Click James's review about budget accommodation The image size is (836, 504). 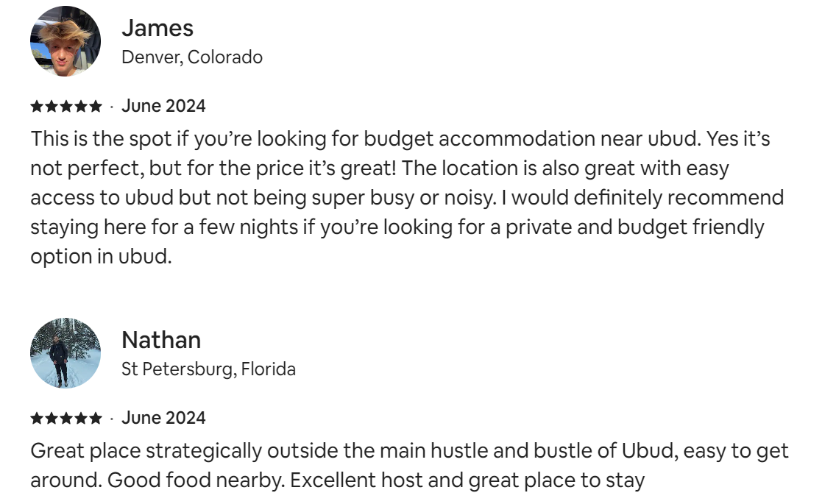405,197
